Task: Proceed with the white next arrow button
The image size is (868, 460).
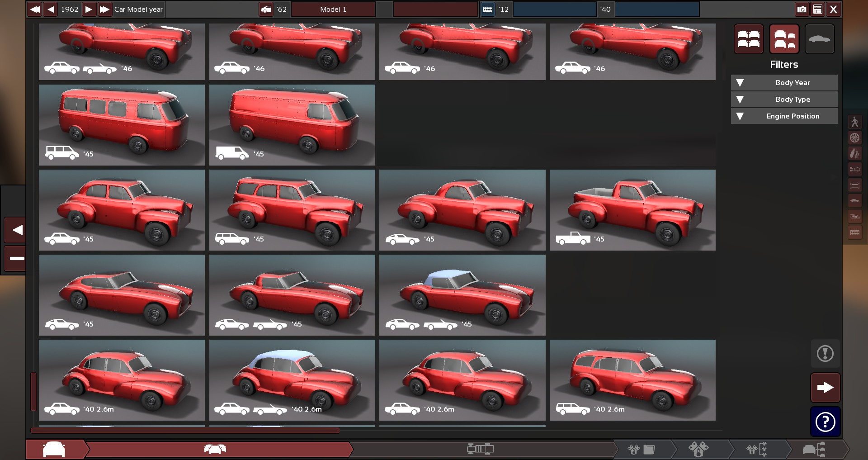Action: coord(825,388)
